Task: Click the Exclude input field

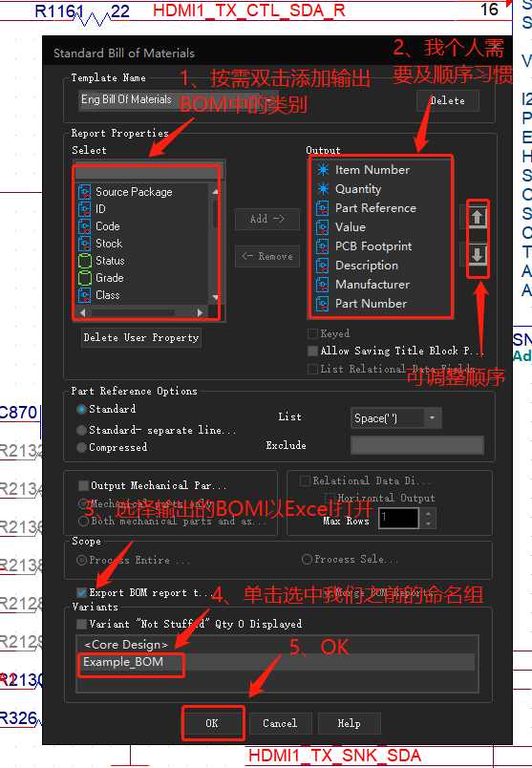Action: (417, 445)
